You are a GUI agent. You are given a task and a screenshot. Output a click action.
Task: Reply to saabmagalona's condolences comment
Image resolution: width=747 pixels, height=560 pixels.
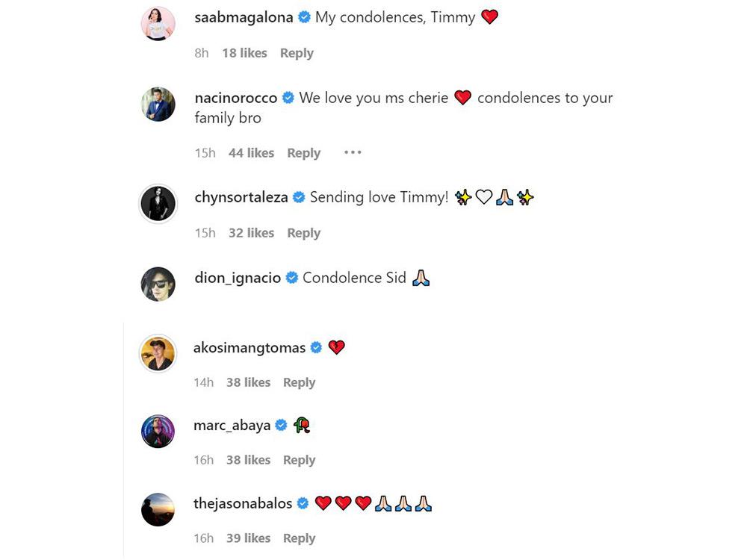tap(297, 53)
